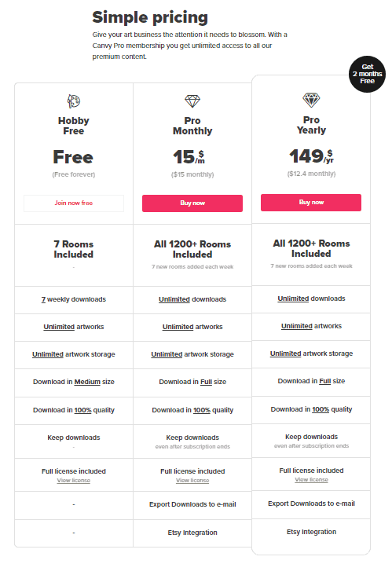Click 'Buy now' under Pro Monthly
The image size is (392, 564).
click(192, 203)
